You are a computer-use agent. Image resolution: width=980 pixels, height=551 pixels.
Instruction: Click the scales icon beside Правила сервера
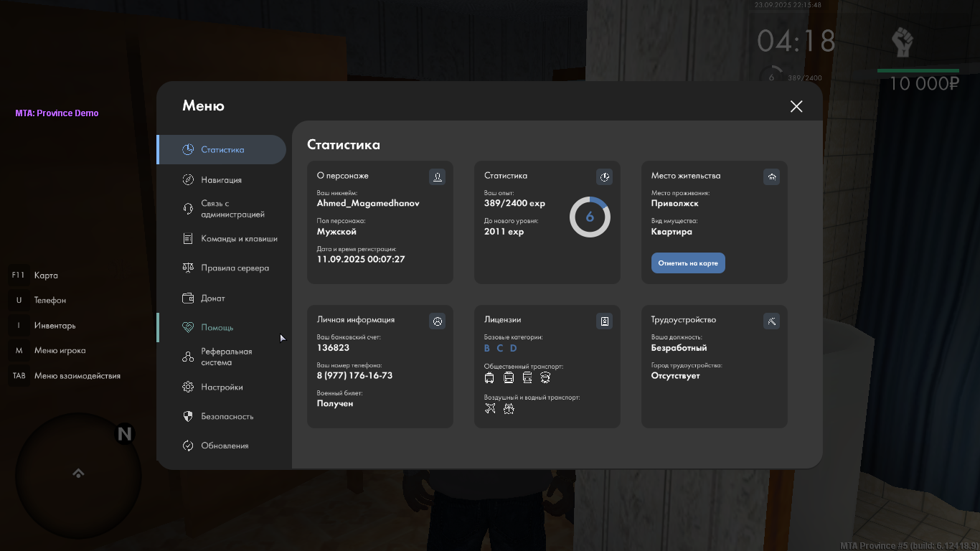[188, 268]
